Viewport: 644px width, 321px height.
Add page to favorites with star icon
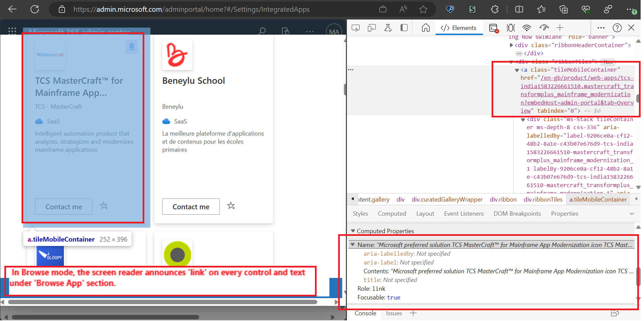(x=423, y=9)
